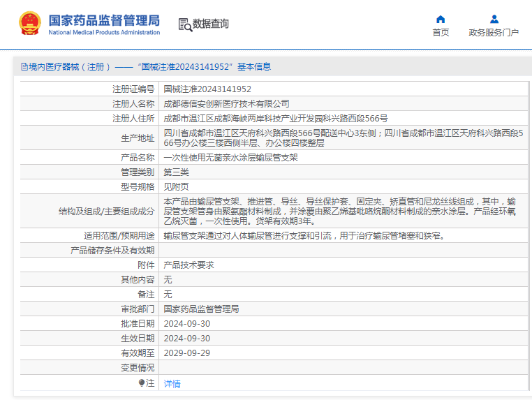This screenshot has width=532, height=400.
Task: Click 成都德信安创新医疗技术有限公司 registrant name
Action: [x=226, y=104]
